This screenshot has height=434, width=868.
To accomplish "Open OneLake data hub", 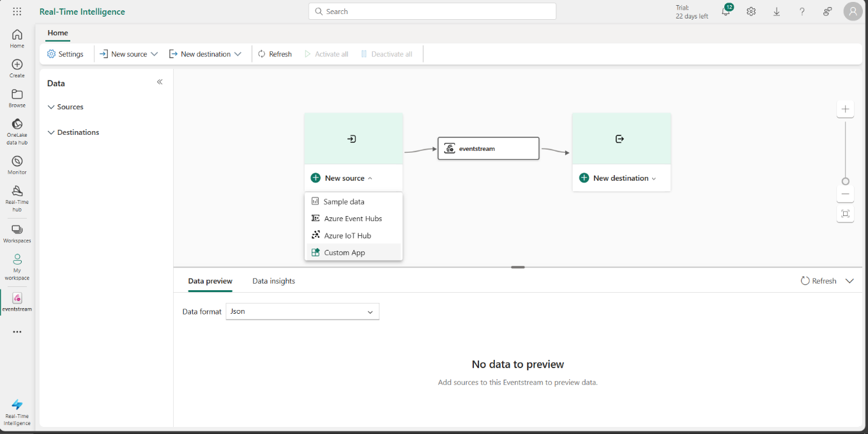I will [x=17, y=132].
